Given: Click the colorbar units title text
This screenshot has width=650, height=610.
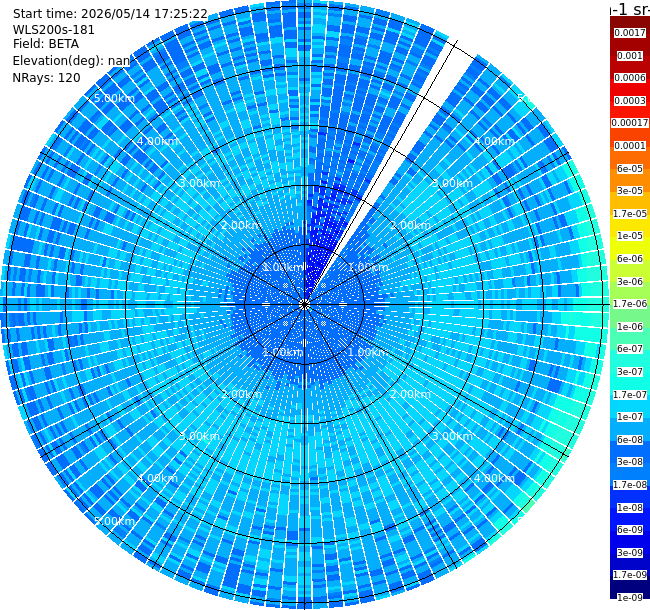Looking at the screenshot, I should click(x=630, y=9).
